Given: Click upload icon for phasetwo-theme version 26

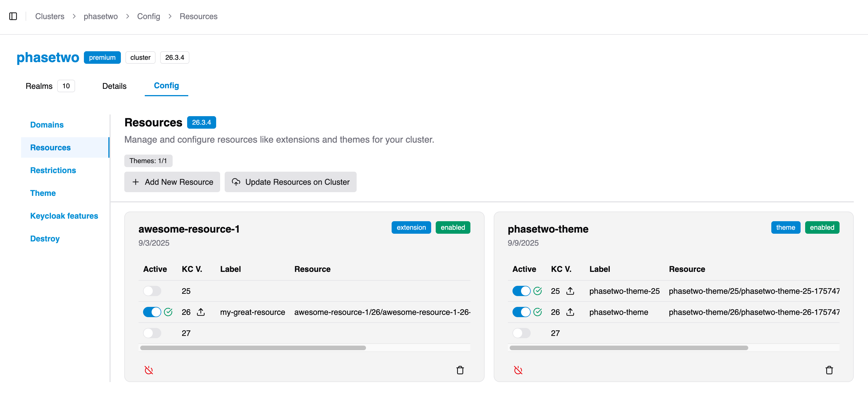Looking at the screenshot, I should click(x=570, y=312).
